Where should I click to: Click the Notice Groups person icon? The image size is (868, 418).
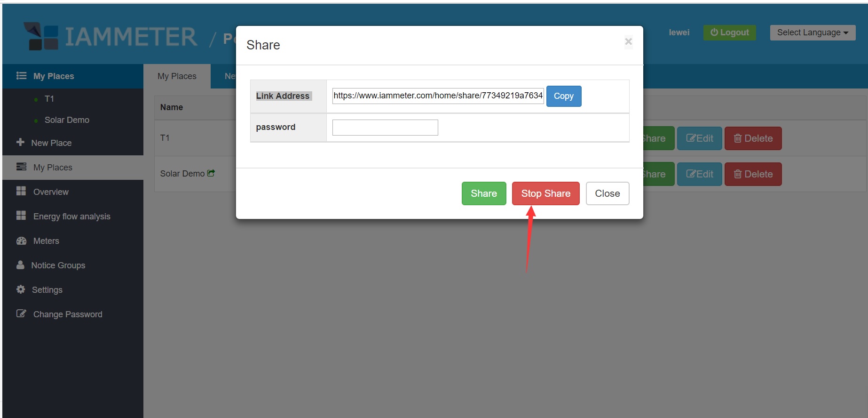[x=20, y=265]
